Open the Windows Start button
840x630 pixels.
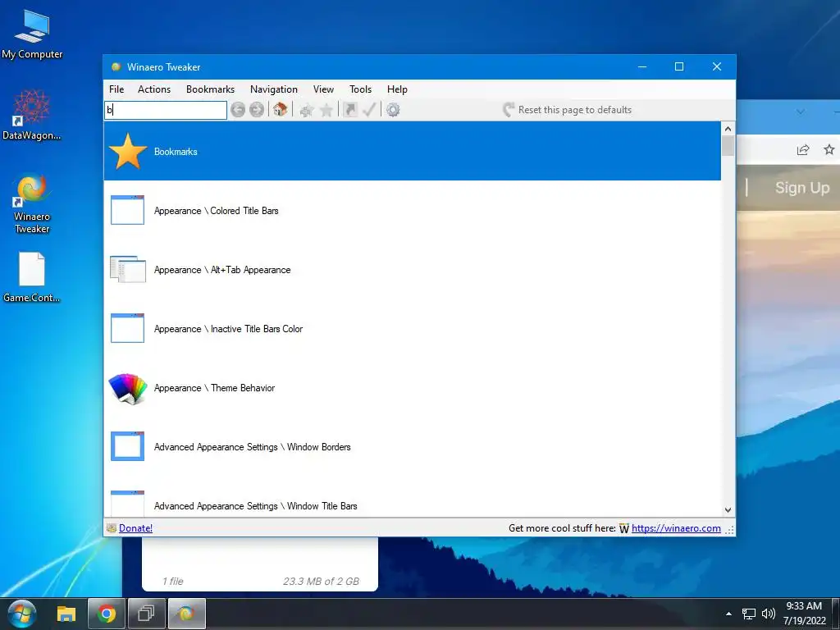(22, 614)
